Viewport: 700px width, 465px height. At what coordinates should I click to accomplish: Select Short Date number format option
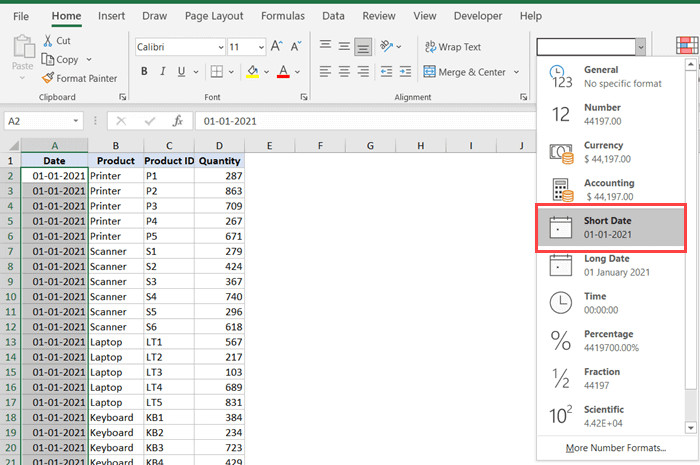click(x=610, y=227)
